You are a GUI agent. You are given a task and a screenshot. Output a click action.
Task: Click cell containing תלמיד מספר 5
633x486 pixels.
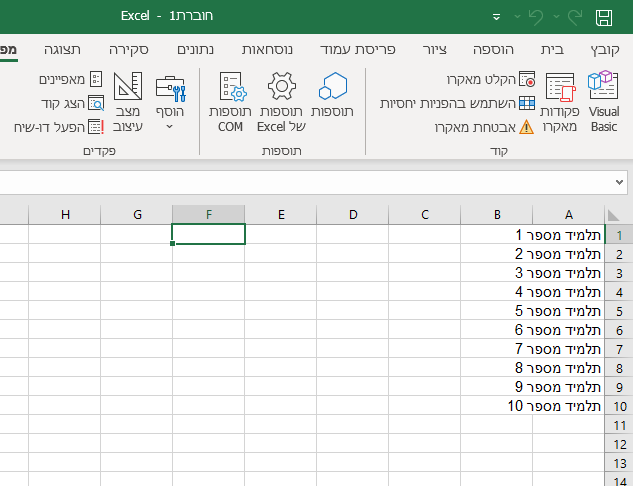click(x=569, y=311)
